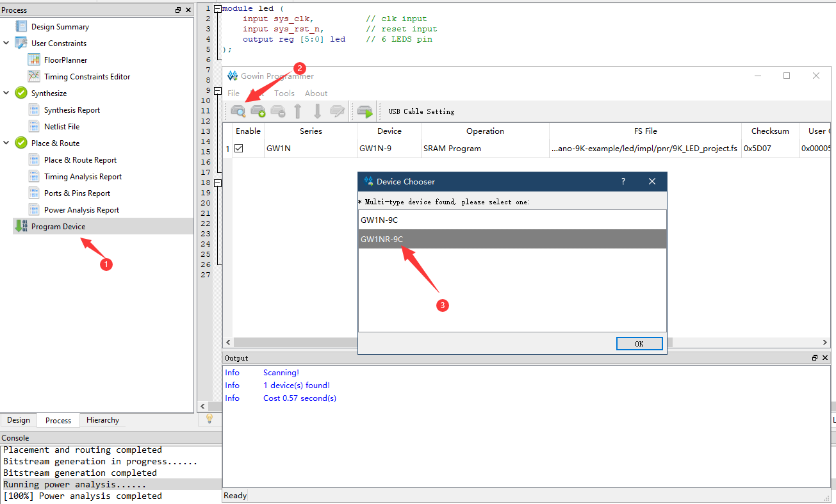836x504 pixels.
Task: Click the Add Device toolbar icon
Action: point(258,111)
